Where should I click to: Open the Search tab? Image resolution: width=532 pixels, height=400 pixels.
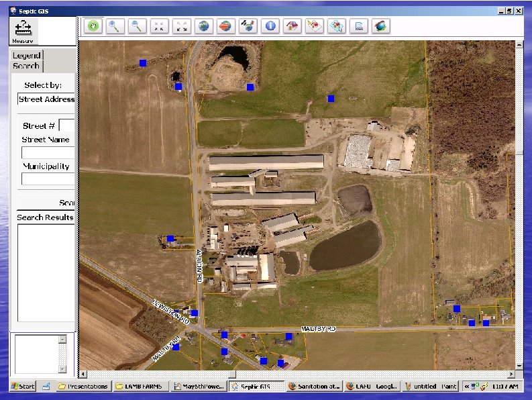point(27,66)
